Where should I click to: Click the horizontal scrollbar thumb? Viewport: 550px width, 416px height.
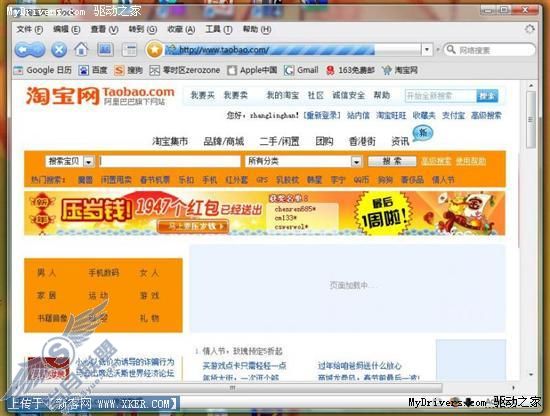[232, 388]
